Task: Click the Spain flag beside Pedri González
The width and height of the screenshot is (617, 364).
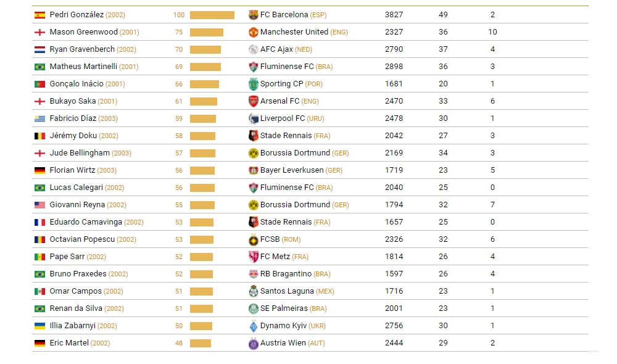Action: click(x=39, y=15)
